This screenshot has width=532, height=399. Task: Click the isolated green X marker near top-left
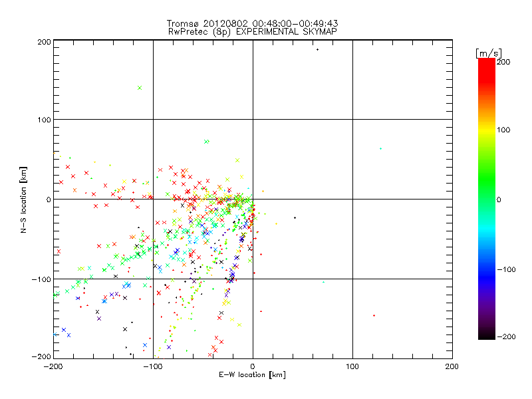(140, 88)
